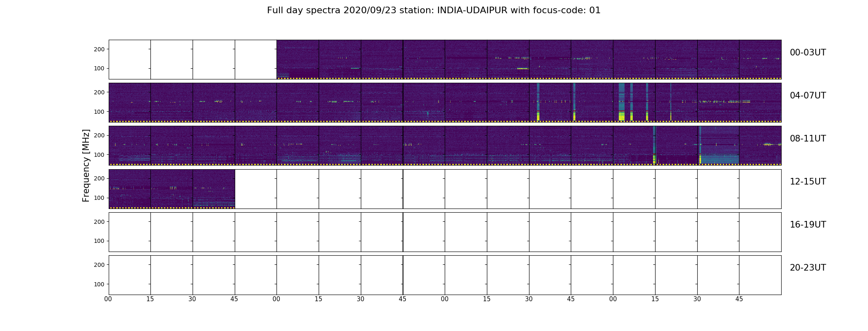
Task: Select the 00-03UT row label
Action: 808,53
